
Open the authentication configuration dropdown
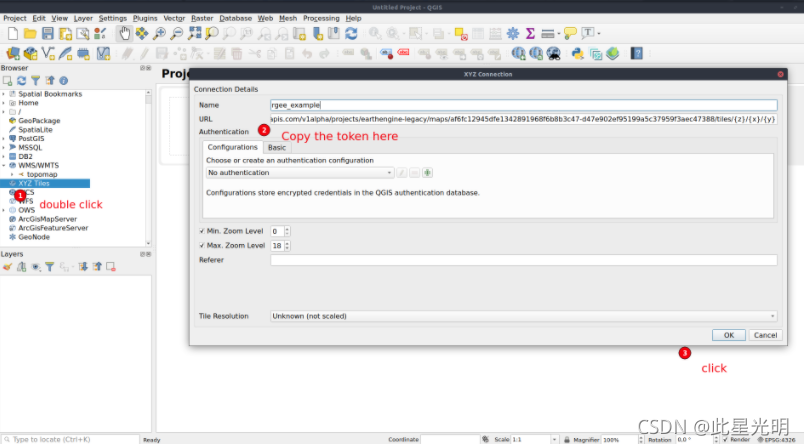pyautogui.click(x=300, y=173)
